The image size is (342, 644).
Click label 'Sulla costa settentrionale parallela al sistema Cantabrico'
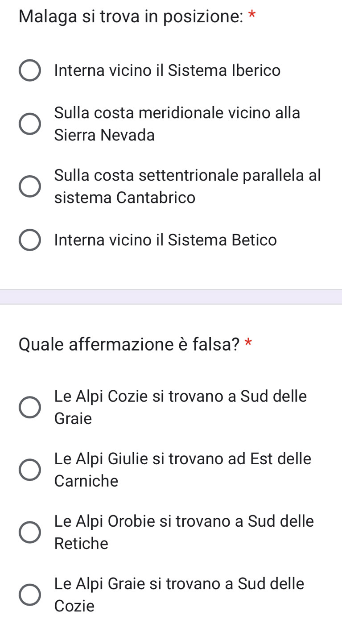pyautogui.click(x=188, y=186)
